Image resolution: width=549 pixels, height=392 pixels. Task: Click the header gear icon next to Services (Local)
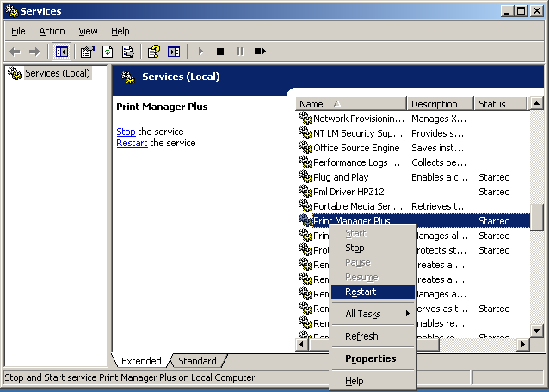coord(128,77)
